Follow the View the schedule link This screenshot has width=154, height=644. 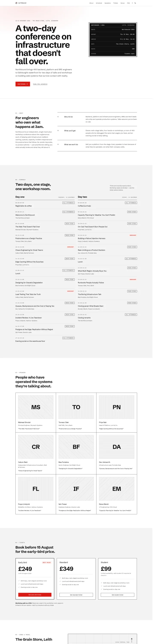[x=40, y=84]
